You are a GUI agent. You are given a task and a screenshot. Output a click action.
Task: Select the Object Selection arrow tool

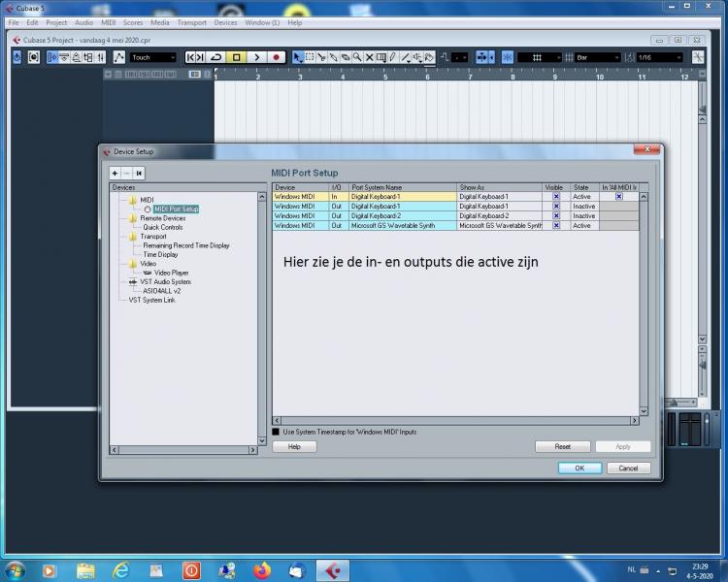click(298, 57)
